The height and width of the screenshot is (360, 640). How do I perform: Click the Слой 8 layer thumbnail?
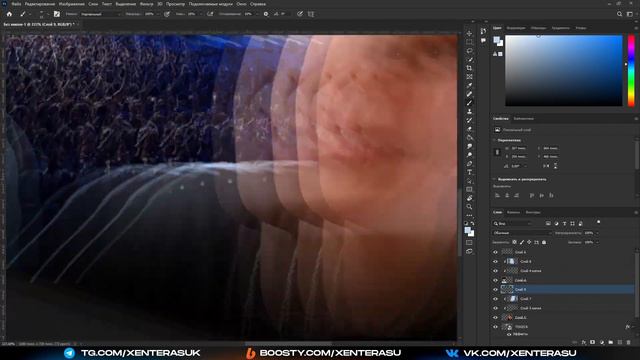click(x=512, y=261)
